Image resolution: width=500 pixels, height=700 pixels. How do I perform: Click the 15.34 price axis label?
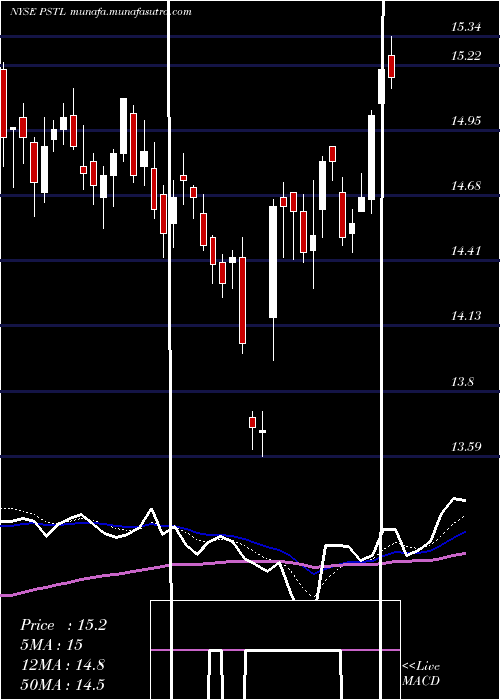point(466,27)
